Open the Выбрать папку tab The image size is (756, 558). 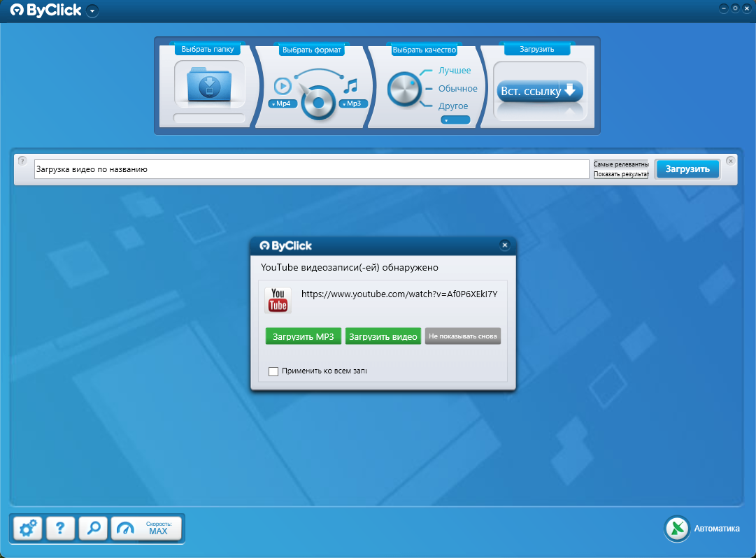click(x=207, y=49)
